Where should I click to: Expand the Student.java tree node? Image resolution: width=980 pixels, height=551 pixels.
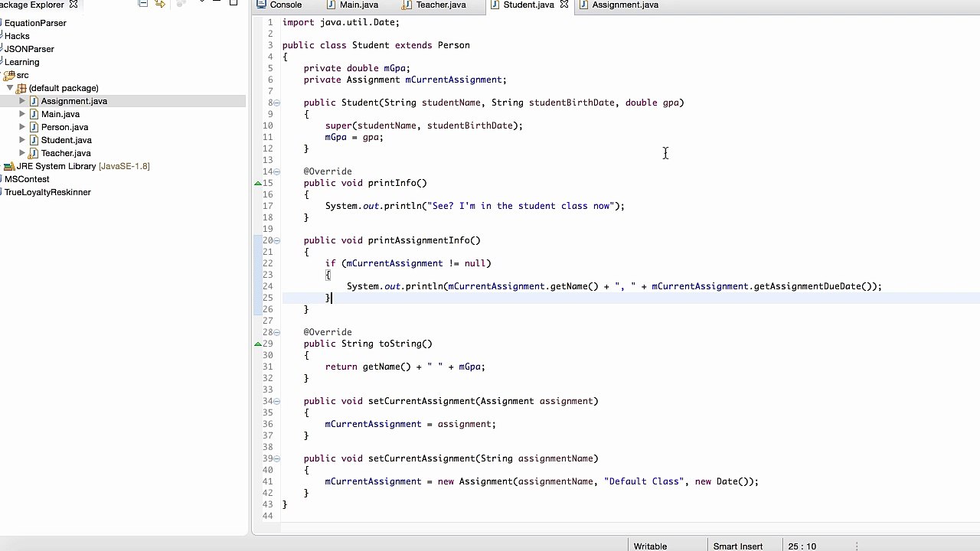tap(22, 140)
